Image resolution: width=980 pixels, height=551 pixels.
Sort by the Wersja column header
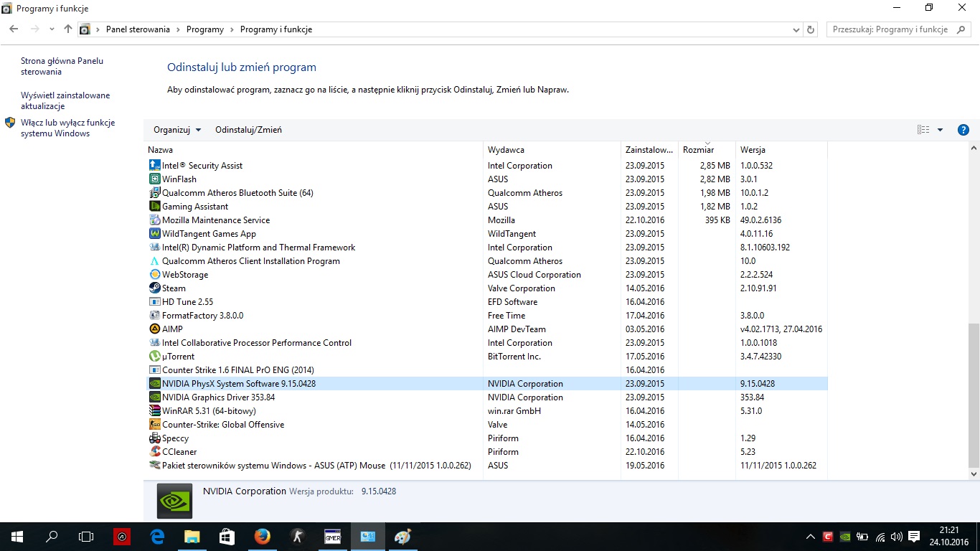click(x=782, y=150)
